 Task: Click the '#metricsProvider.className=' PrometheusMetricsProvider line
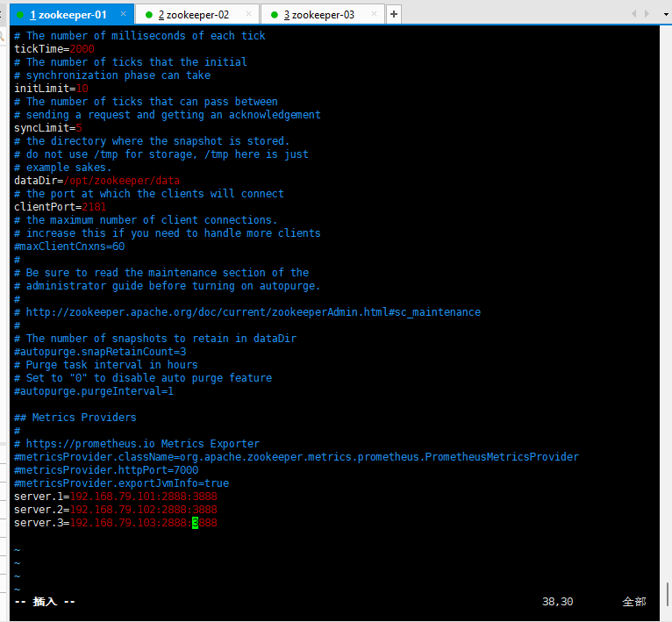[297, 457]
